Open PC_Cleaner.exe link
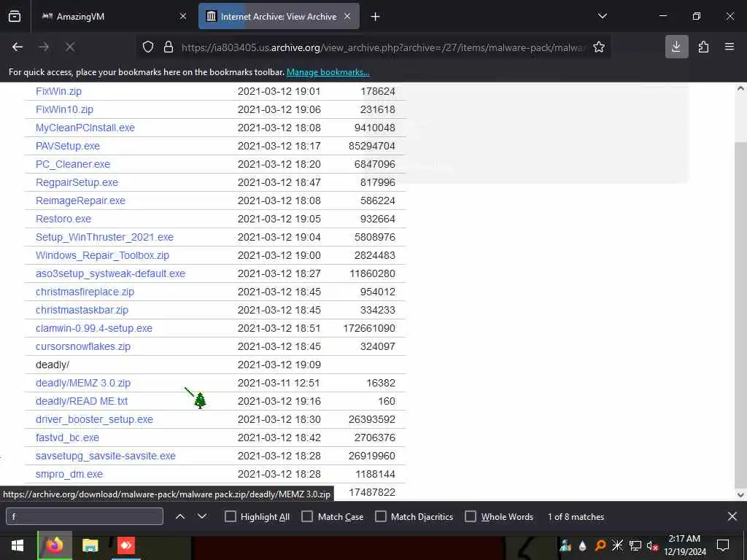747x560 pixels. (73, 164)
